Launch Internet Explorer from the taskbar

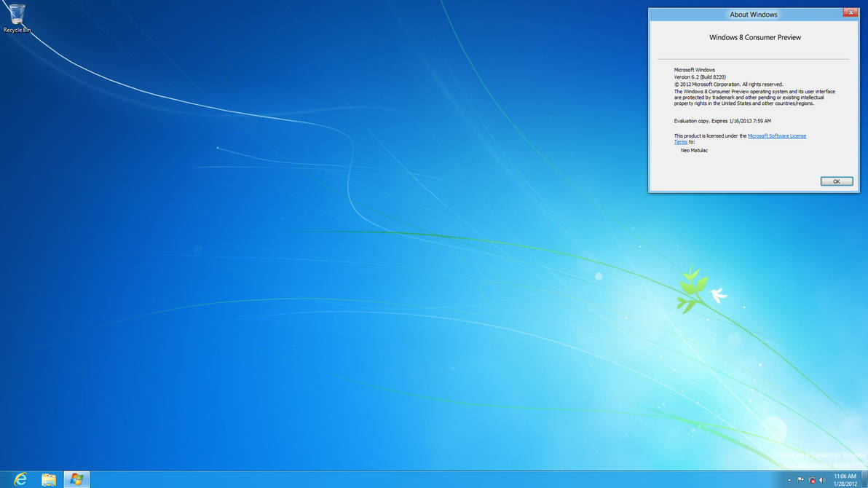[x=20, y=479]
